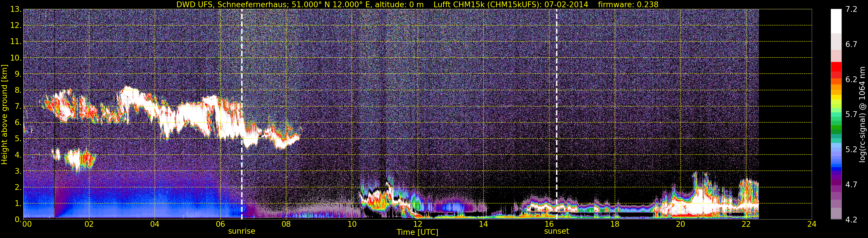
Task: Click the '5.' height tick label
Action: click(18, 139)
